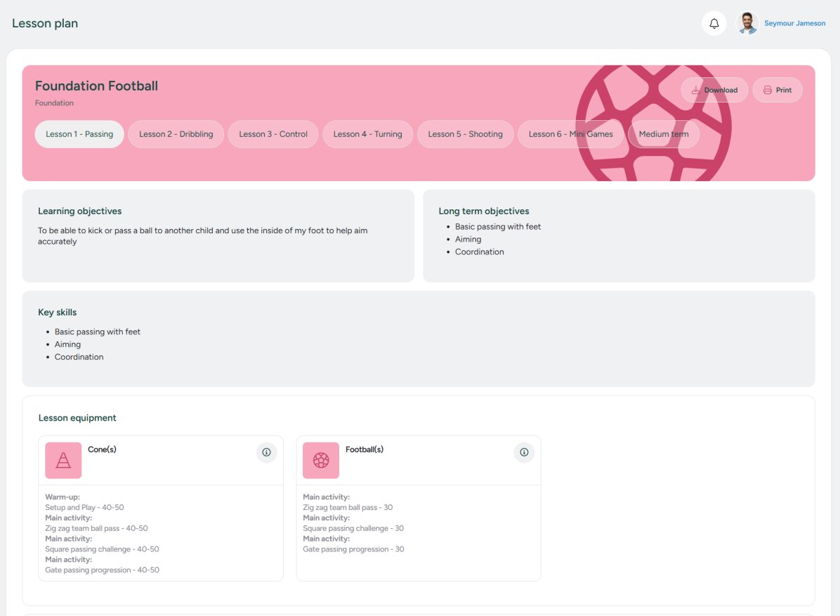Switch to Lesson 2 - Dribbling tab
840x616 pixels.
point(176,134)
